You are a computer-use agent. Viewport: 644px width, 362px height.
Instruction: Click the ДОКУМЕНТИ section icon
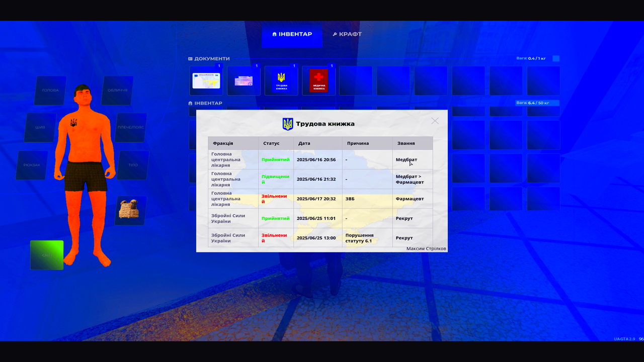point(190,59)
